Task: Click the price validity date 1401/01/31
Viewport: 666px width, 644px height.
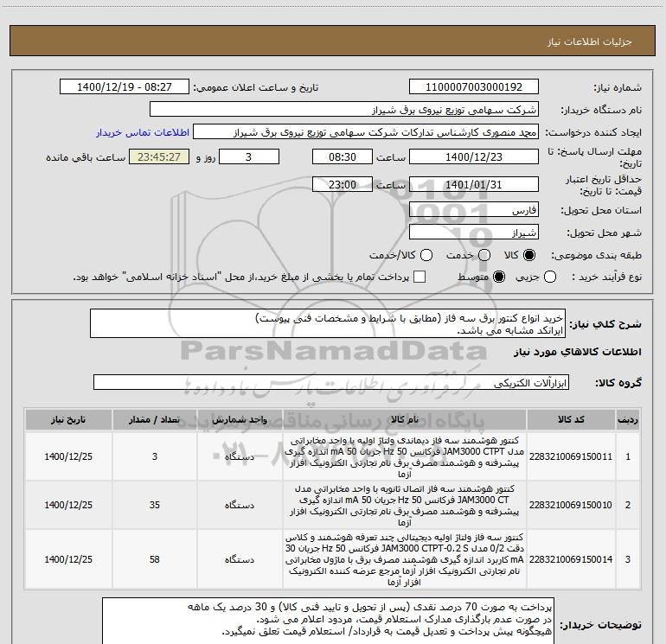Action: pos(474,185)
